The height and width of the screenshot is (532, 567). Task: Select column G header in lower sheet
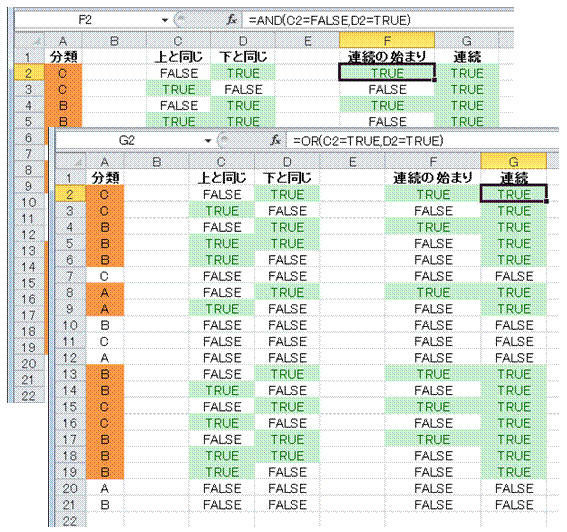click(x=513, y=162)
